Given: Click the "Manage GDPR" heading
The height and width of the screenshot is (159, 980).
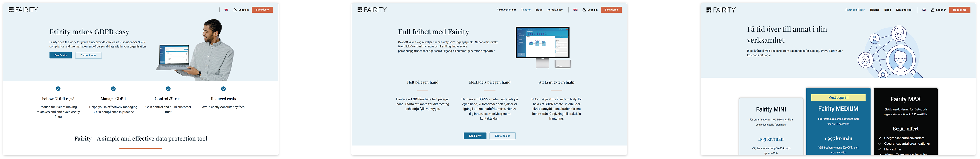Looking at the screenshot, I should [x=113, y=99].
